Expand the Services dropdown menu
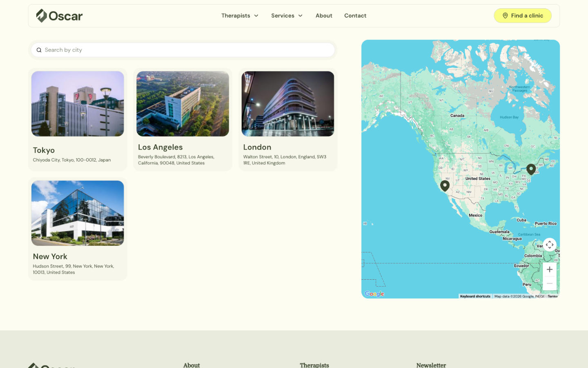This screenshot has height=368, width=588. coord(287,16)
